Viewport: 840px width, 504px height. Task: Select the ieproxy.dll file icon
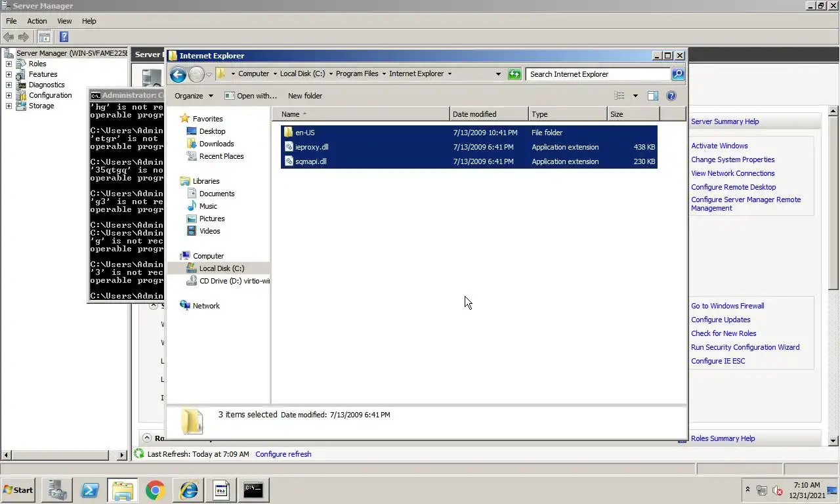coord(288,147)
